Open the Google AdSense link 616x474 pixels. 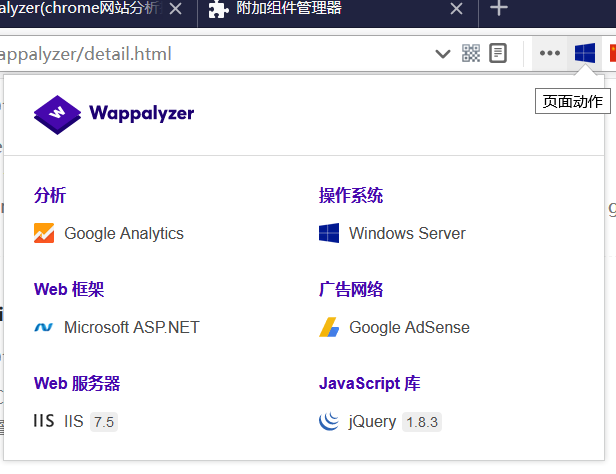(409, 328)
